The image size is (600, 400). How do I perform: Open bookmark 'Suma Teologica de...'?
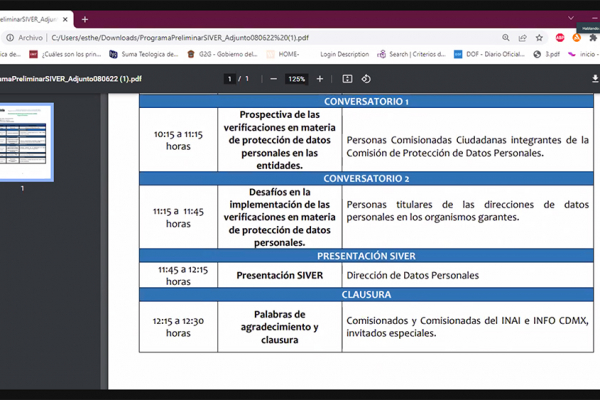coord(144,54)
